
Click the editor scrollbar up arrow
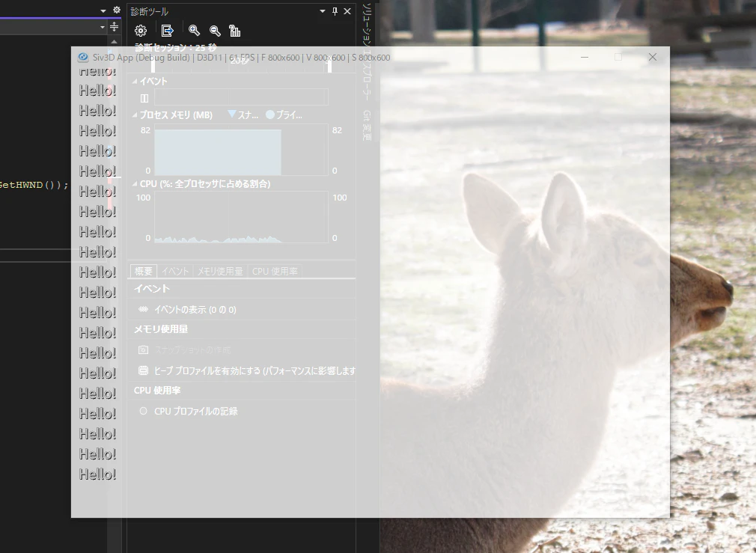114,42
